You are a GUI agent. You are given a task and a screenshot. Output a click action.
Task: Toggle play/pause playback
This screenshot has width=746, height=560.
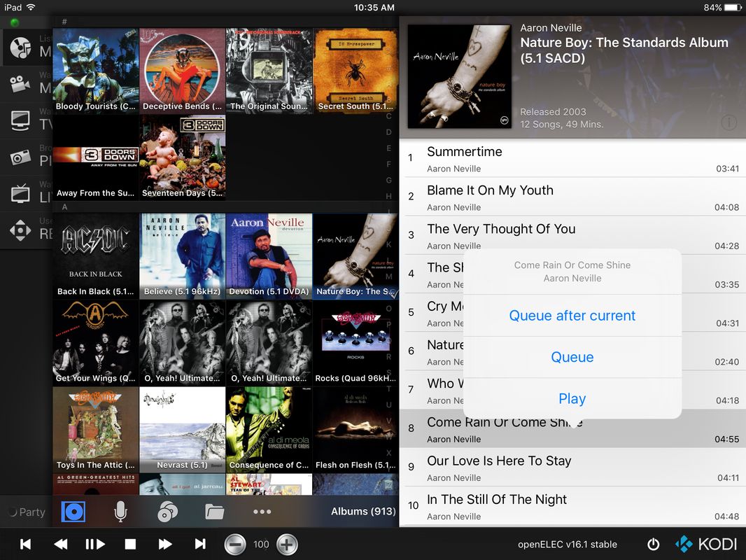point(95,544)
